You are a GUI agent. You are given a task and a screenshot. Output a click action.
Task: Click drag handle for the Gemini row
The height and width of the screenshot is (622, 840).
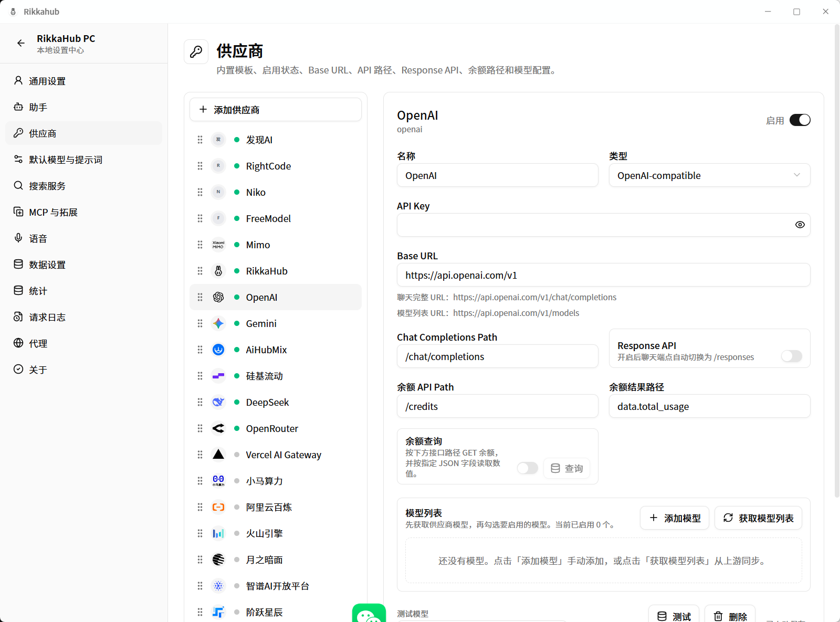tap(200, 323)
